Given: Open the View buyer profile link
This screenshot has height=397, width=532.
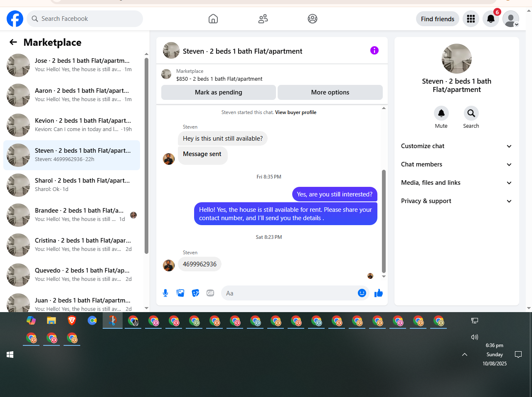Looking at the screenshot, I should [296, 112].
